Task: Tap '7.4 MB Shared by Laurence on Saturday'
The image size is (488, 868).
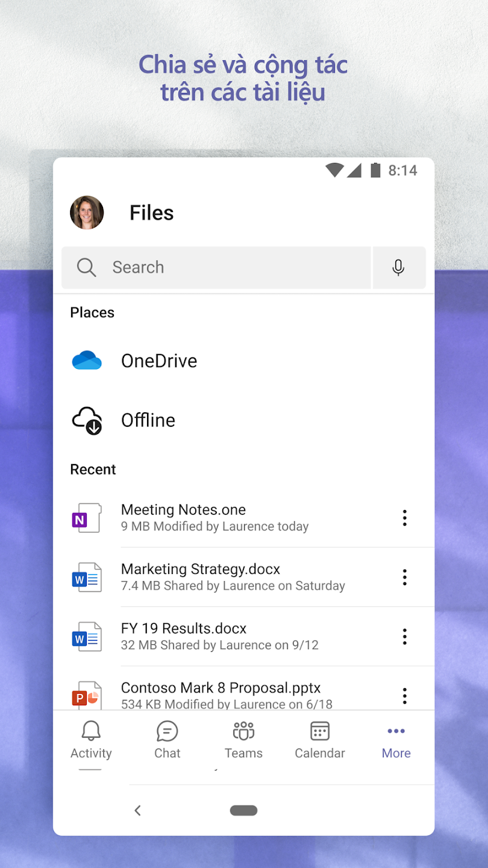Action: tap(233, 586)
